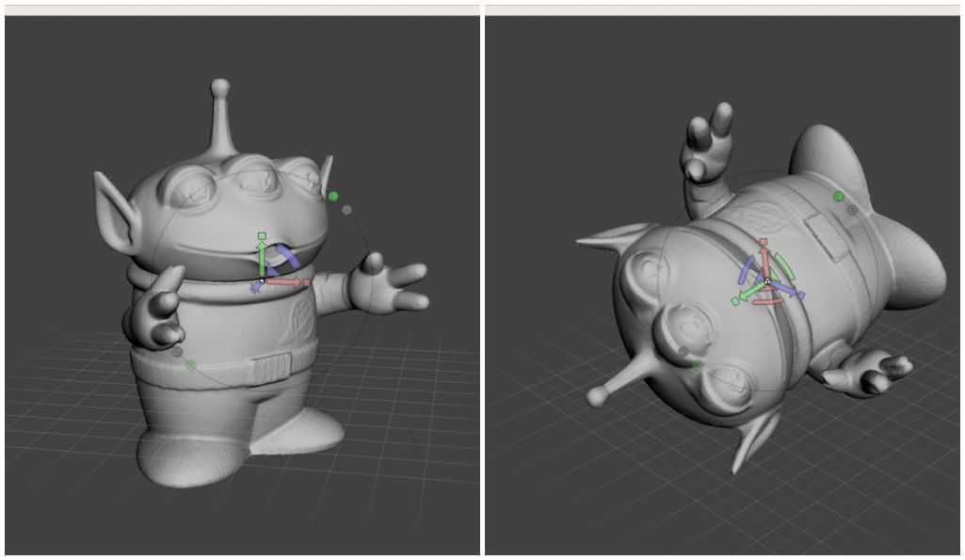Click gray dot near upper green dot, right viewport
Image resolution: width=965 pixels, height=560 pixels.
[x=852, y=211]
